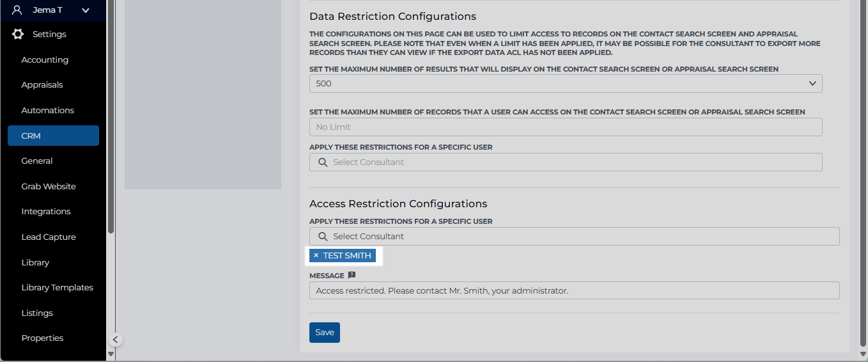Viewport: 868px width, 362px height.
Task: Click Select Consultant field under Data Restriction
Action: (x=566, y=162)
